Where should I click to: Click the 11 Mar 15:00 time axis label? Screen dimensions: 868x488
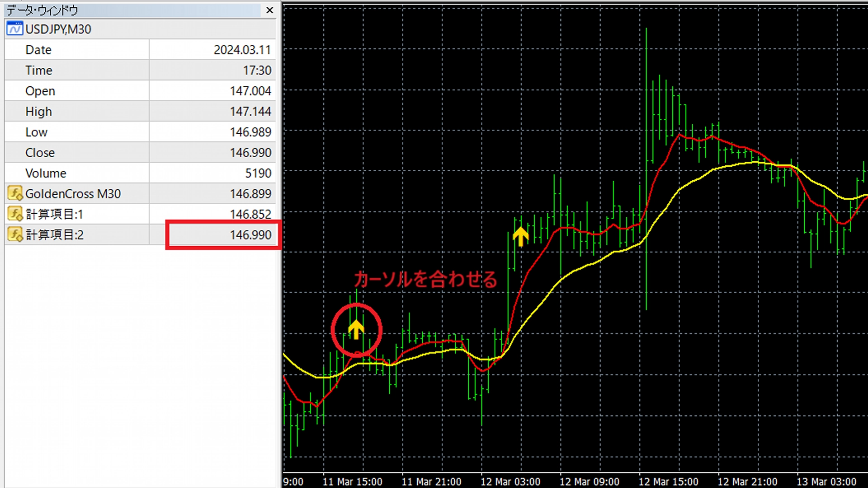[x=352, y=482]
